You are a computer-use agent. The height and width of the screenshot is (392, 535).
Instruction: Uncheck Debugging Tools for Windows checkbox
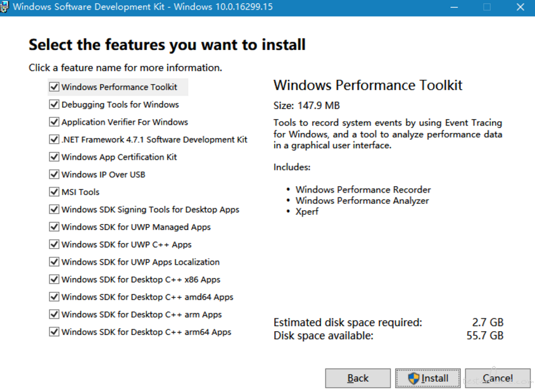pyautogui.click(x=54, y=104)
